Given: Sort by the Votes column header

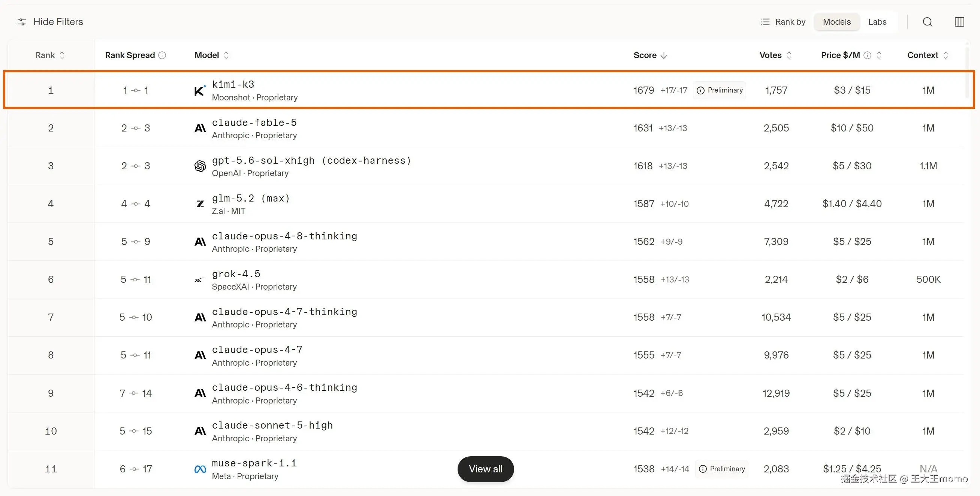Looking at the screenshot, I should [776, 55].
